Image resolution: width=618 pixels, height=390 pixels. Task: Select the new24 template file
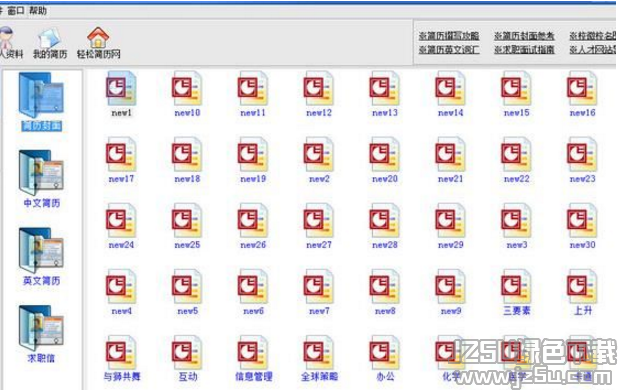(x=121, y=227)
